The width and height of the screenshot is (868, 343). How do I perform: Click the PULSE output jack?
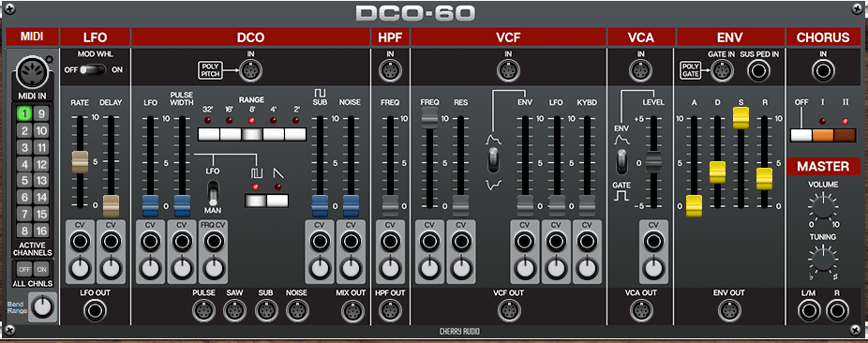tap(203, 311)
